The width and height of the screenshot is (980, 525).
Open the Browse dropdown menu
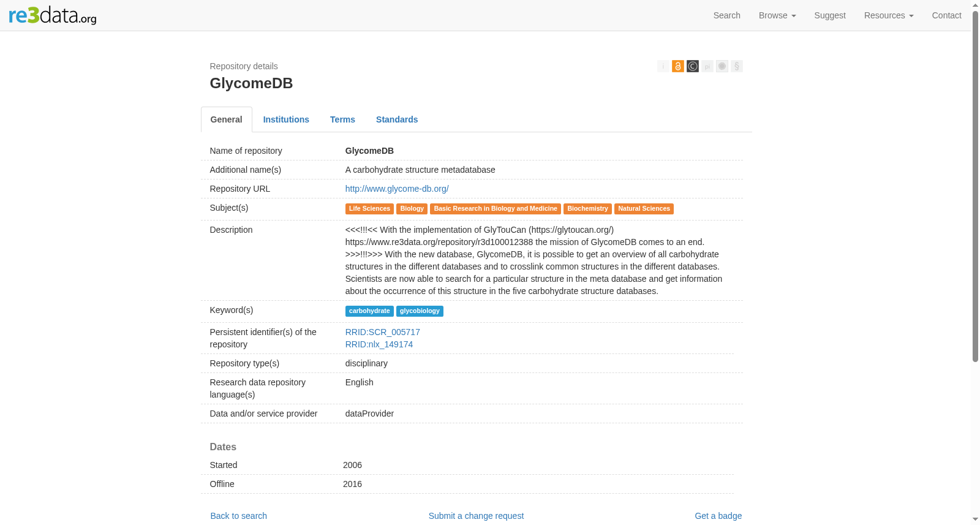point(777,15)
